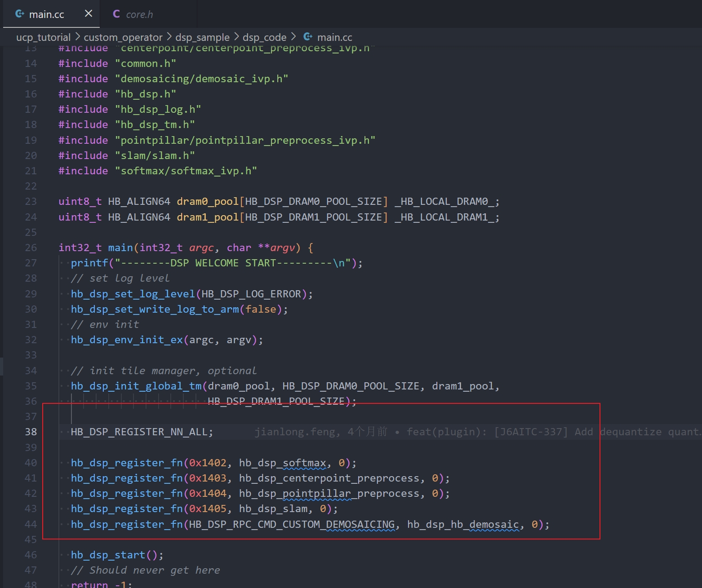Close the main.cc editor tab

point(89,14)
